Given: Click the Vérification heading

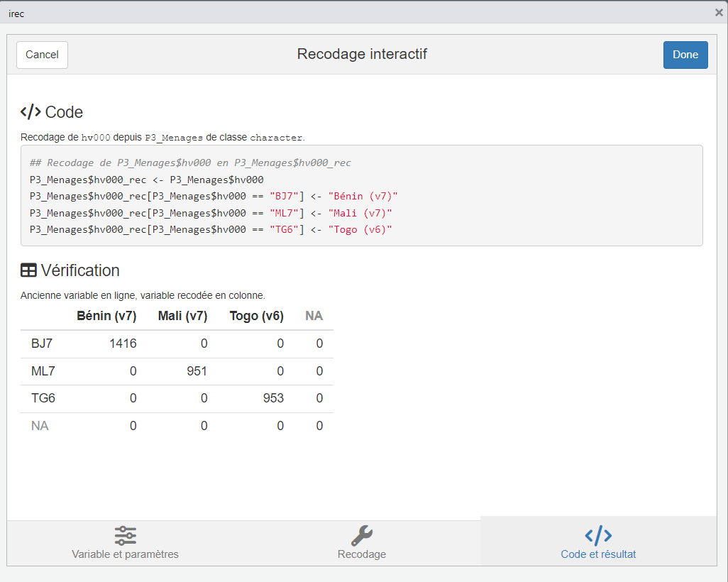Looking at the screenshot, I should point(80,270).
